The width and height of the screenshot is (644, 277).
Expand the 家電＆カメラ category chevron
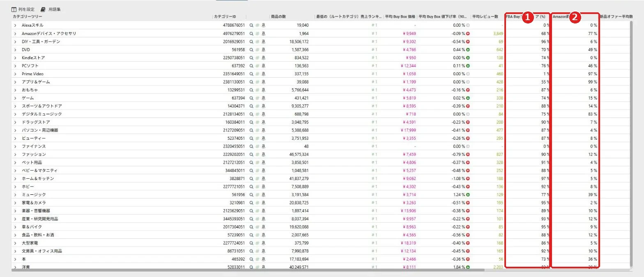(x=15, y=203)
